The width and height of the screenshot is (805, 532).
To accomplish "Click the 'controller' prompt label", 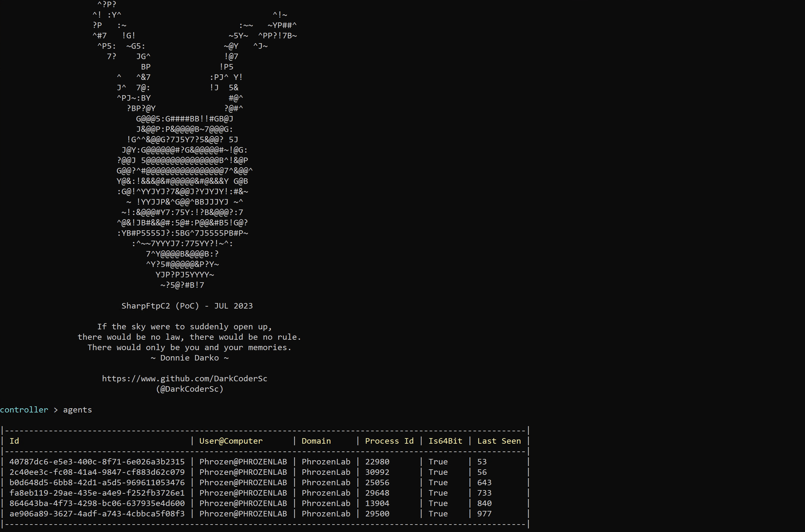I will click(24, 410).
